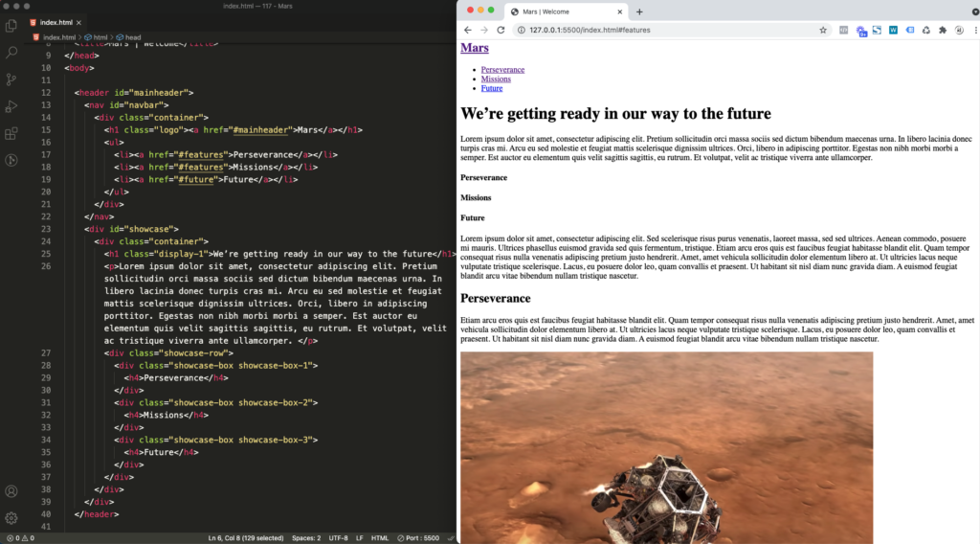Click the Perseverance navigation link
Image resolution: width=980 pixels, height=544 pixels.
(502, 69)
